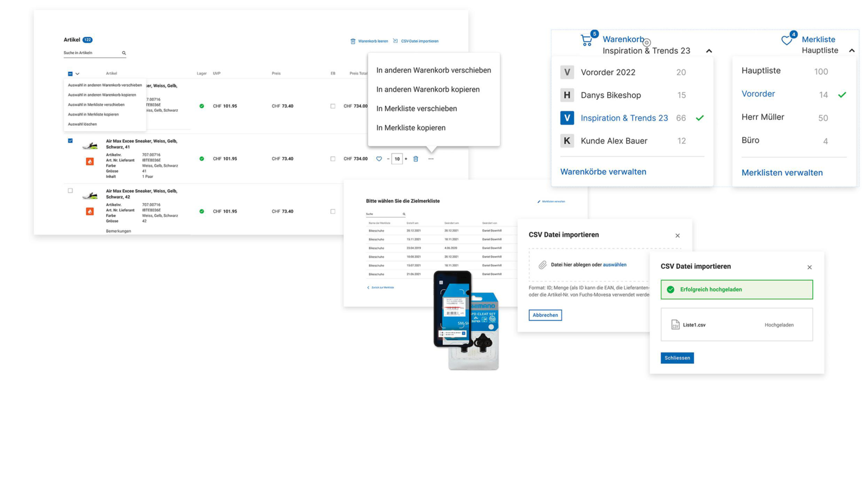Check the Schwarz, 42 sneaker checkbox

[x=70, y=191]
